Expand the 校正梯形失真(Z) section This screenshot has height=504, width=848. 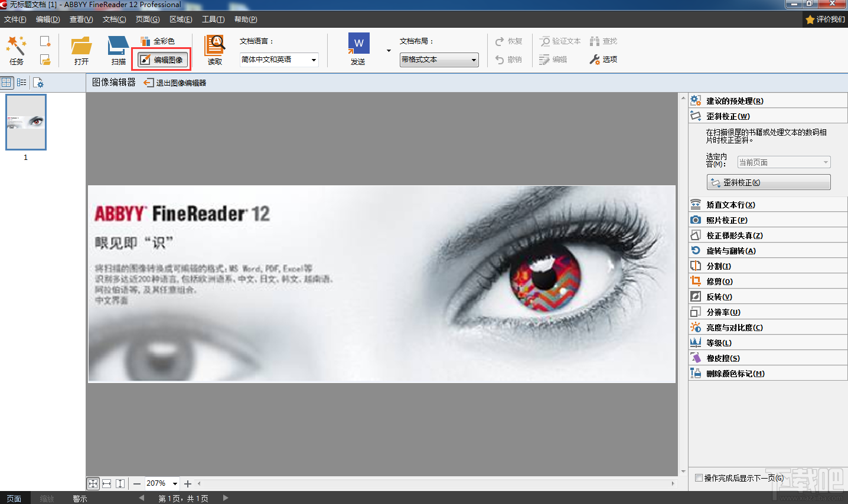(768, 235)
